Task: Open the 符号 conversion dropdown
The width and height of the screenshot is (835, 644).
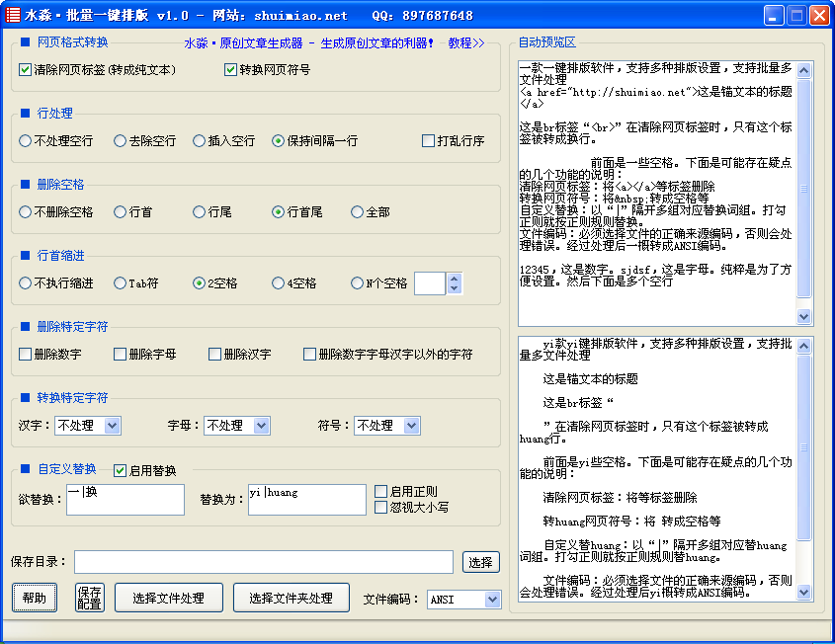Action: click(x=387, y=426)
